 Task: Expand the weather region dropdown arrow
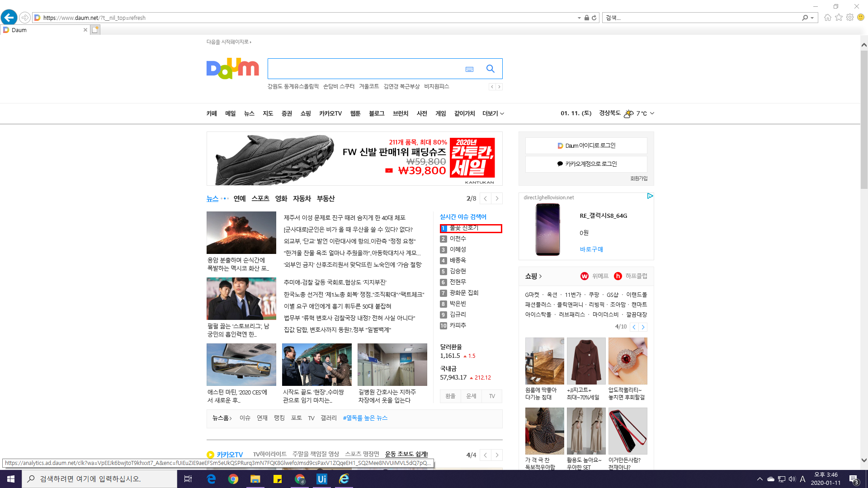pyautogui.click(x=652, y=113)
